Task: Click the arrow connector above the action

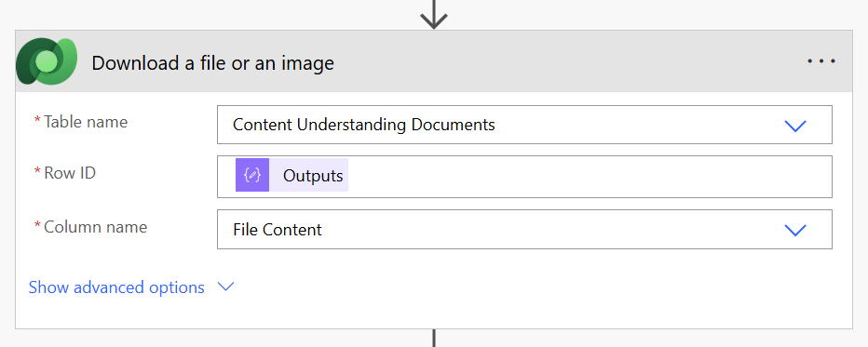Action: (434, 14)
